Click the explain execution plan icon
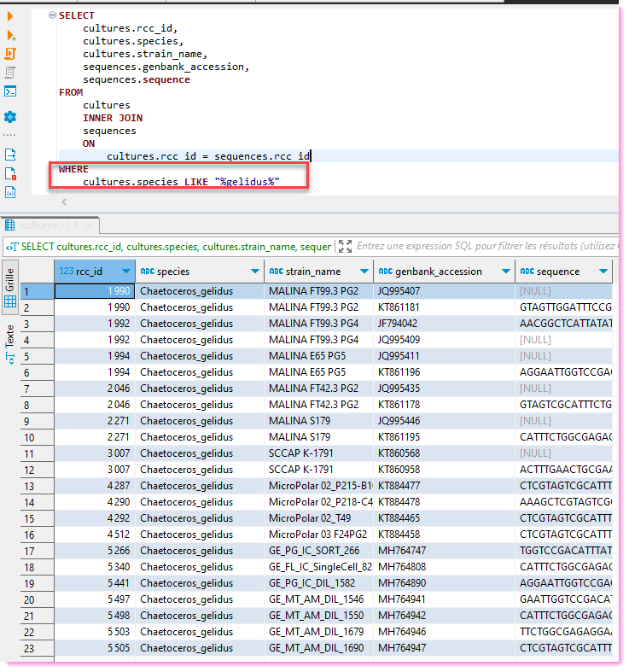The width and height of the screenshot is (629, 672). 11,73
